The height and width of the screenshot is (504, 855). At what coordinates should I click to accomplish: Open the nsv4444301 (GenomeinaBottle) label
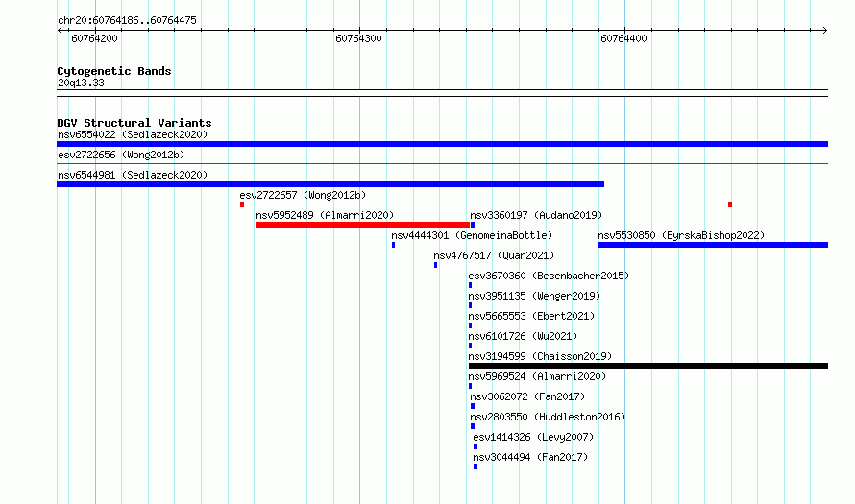[472, 235]
